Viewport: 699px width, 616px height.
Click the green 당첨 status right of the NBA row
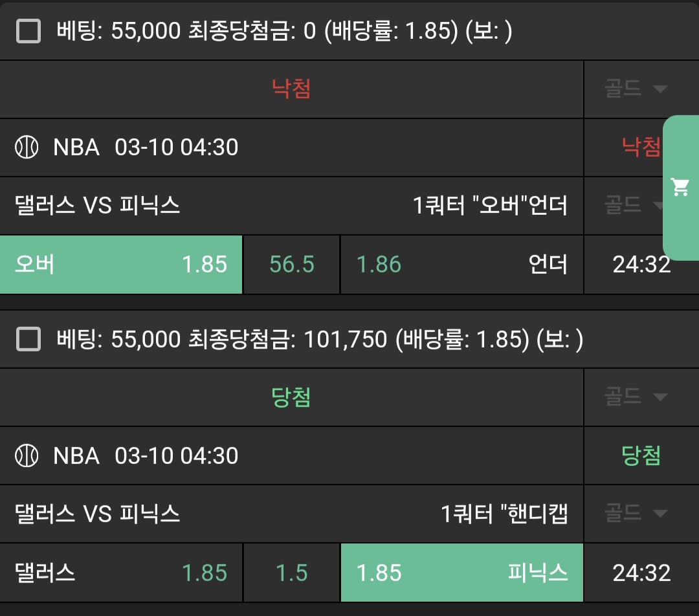[641, 456]
